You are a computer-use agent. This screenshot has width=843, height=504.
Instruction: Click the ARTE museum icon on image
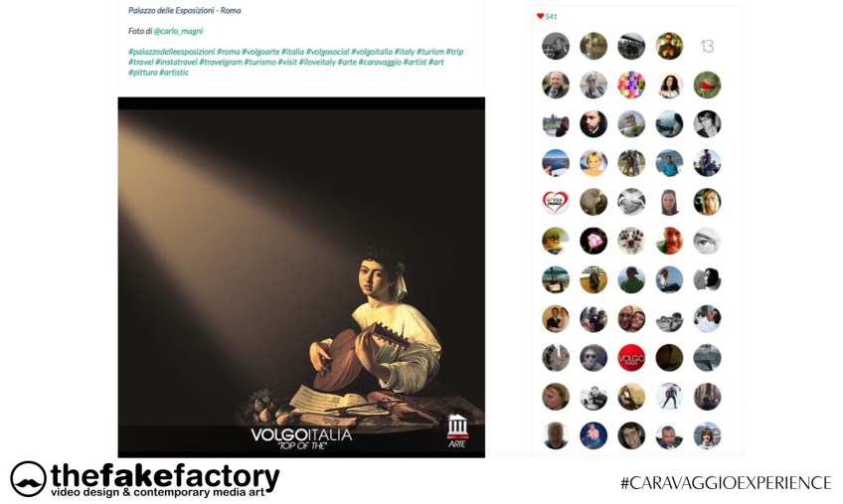pos(457,430)
